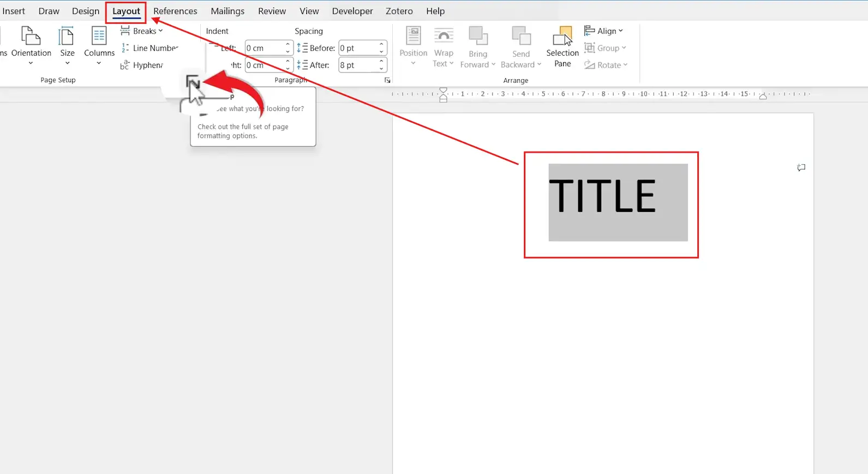Go to the Mailings tab
Screen dimensions: 868x474
pyautogui.click(x=228, y=11)
